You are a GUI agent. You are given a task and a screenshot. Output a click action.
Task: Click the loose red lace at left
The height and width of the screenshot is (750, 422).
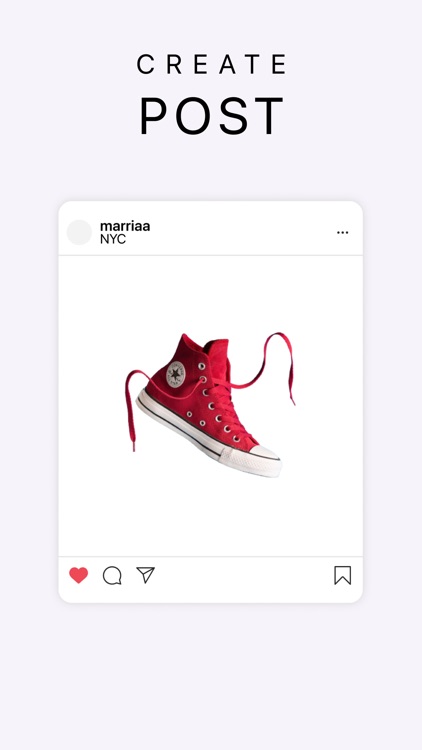pyautogui.click(x=134, y=407)
